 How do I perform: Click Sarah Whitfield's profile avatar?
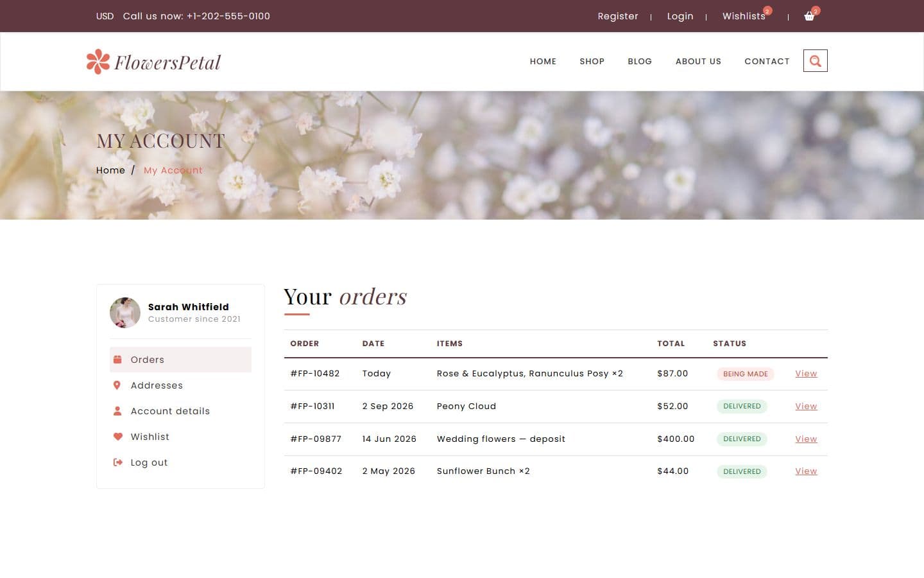pyautogui.click(x=125, y=313)
